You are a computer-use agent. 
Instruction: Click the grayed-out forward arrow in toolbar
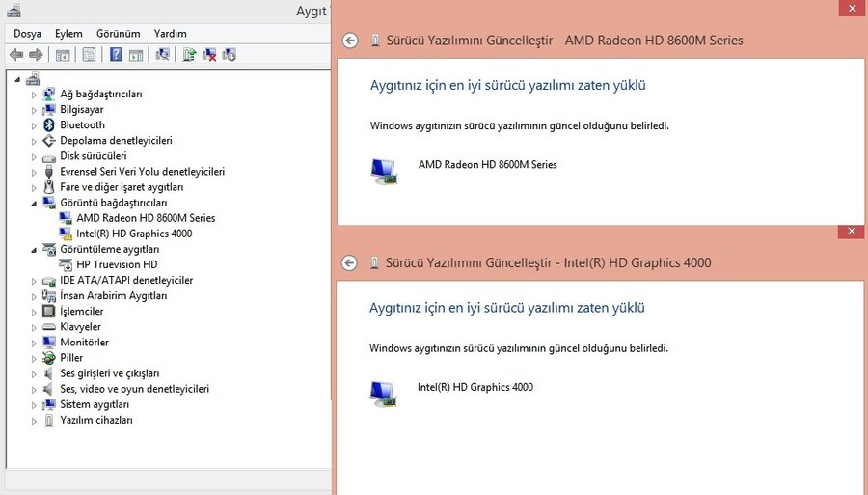tap(35, 55)
